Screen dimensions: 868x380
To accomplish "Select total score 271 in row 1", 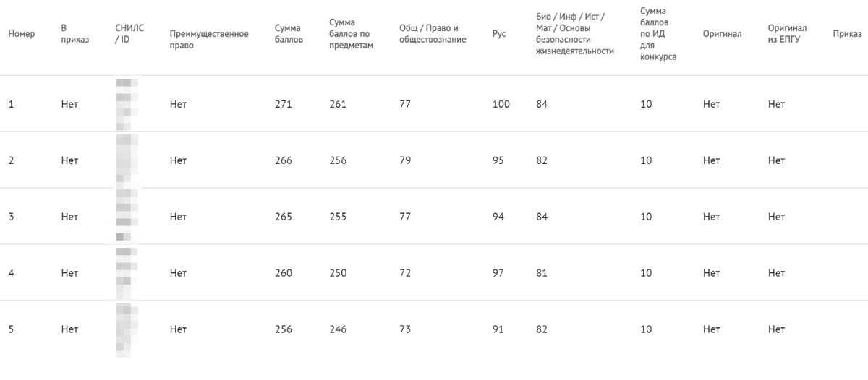I will pyautogui.click(x=284, y=104).
